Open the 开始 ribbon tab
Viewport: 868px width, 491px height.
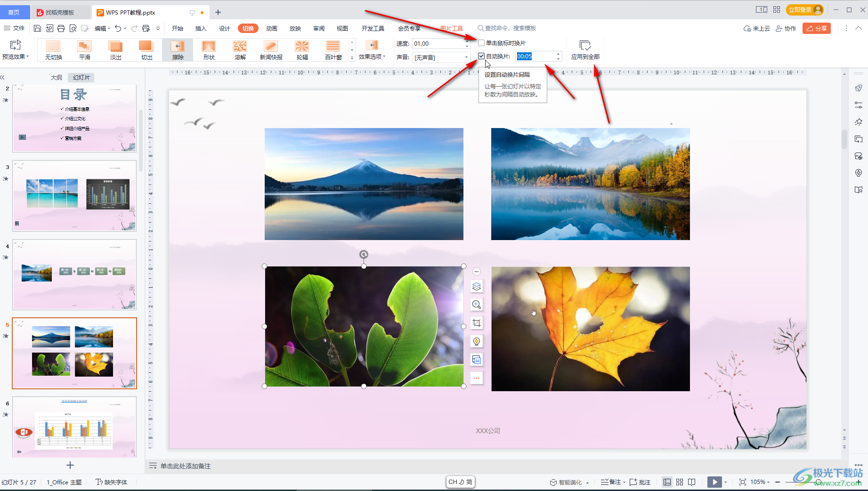(x=178, y=28)
